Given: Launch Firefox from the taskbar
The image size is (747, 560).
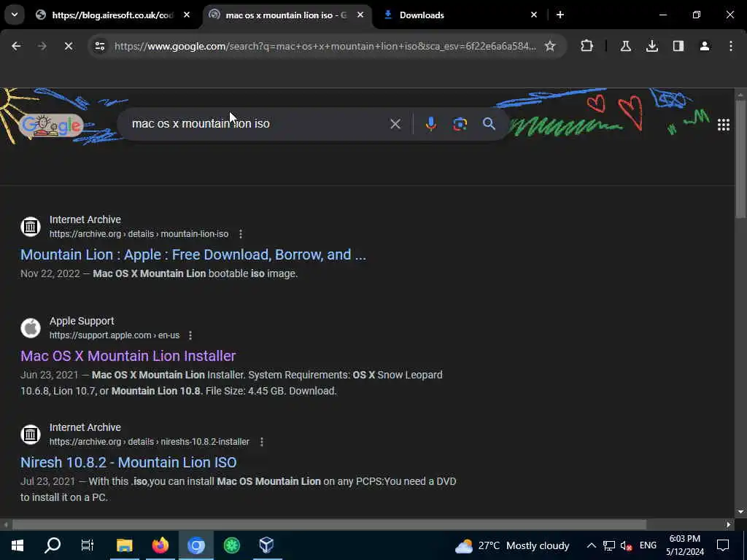Looking at the screenshot, I should 160,545.
